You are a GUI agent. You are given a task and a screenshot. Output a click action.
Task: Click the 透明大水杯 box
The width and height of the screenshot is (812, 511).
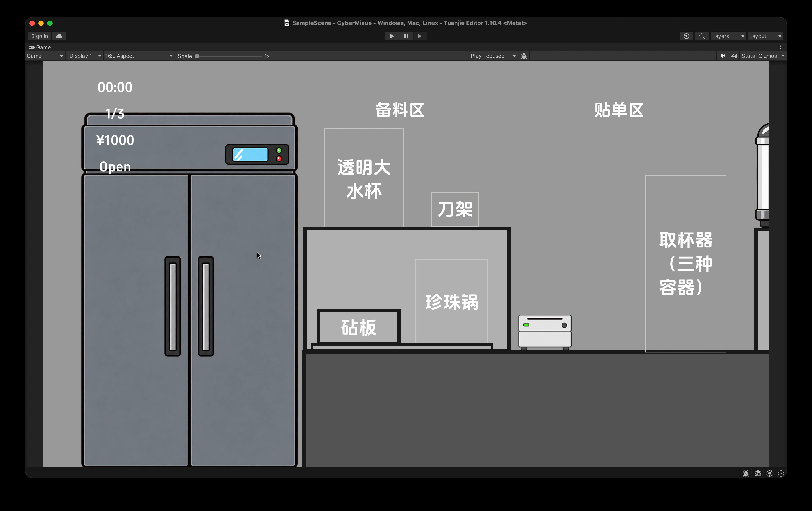tap(364, 177)
